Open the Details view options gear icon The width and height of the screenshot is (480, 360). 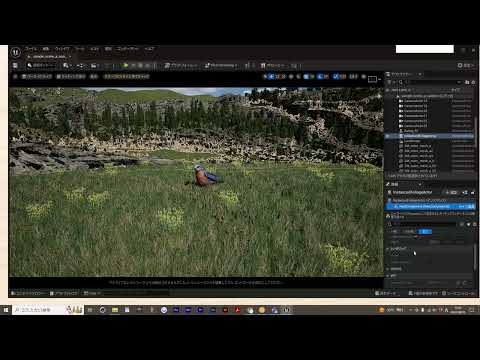tap(475, 224)
